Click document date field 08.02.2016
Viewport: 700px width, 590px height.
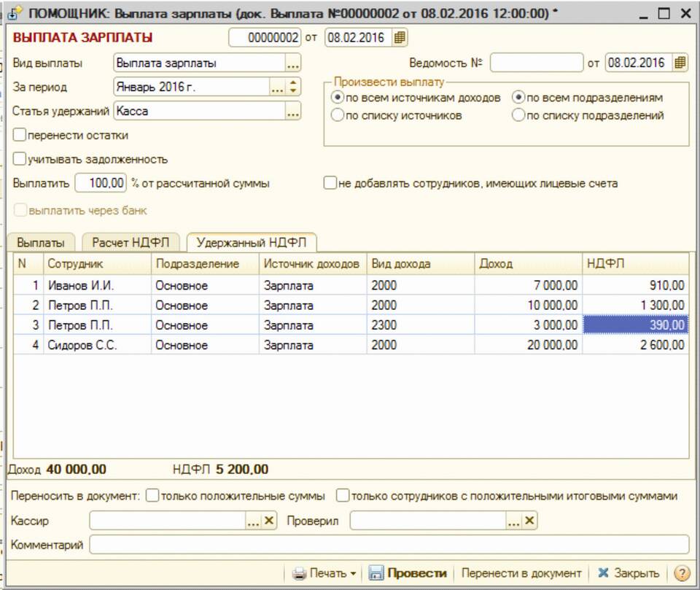click(359, 37)
